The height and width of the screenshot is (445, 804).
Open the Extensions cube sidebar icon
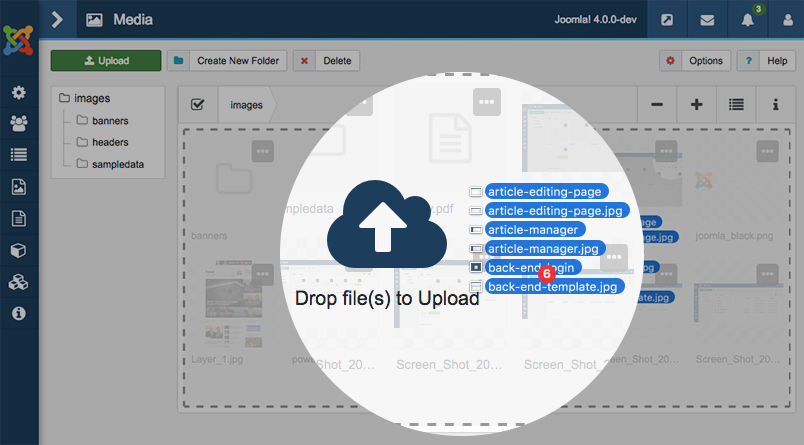(18, 250)
